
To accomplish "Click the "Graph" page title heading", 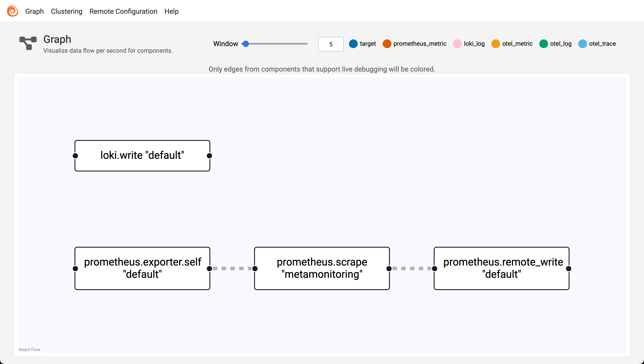I will pos(57,40).
